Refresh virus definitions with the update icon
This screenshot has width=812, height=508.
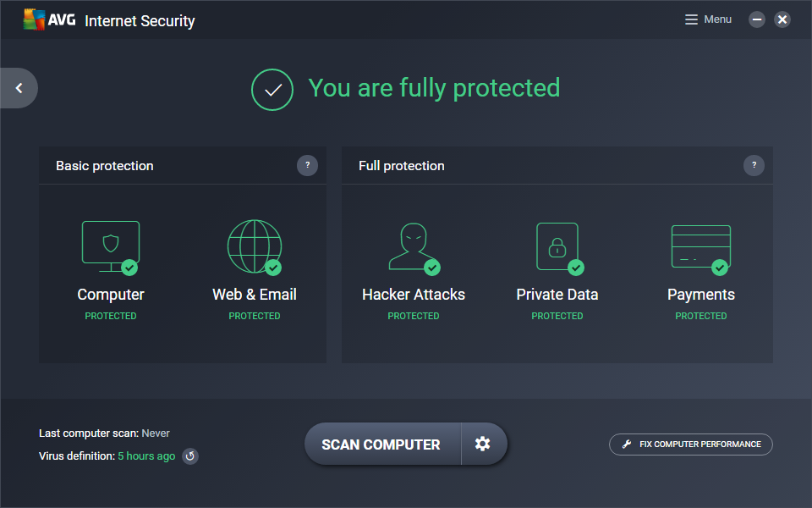[190, 456]
